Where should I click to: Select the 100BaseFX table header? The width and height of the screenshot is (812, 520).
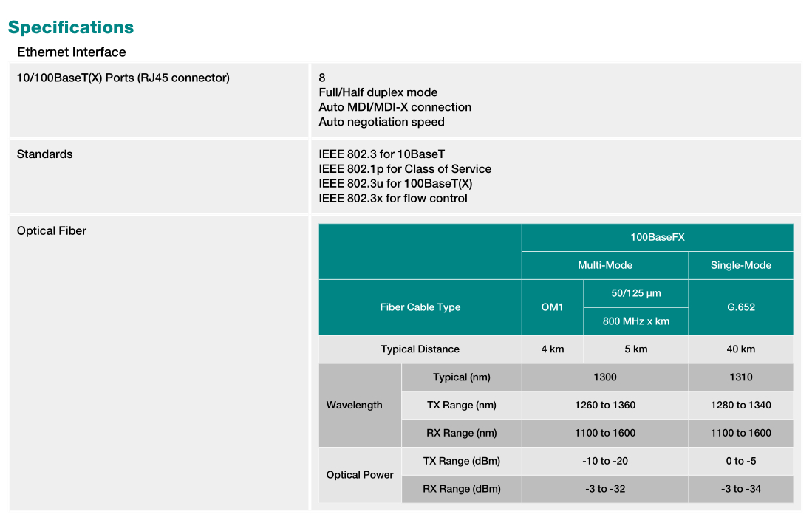(657, 237)
